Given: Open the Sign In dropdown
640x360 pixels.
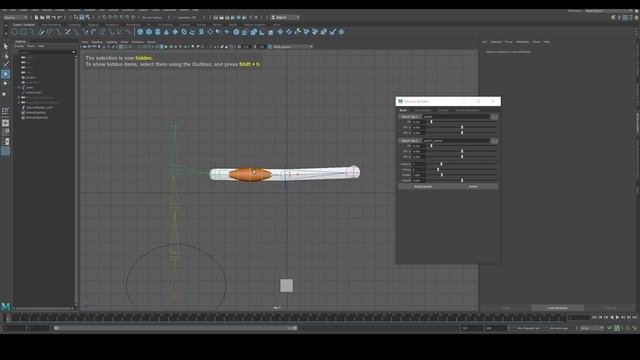Looking at the screenshot, I should tap(285, 18).
